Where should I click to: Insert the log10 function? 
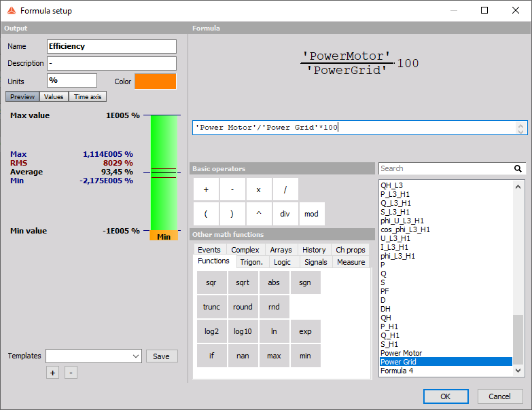243,331
